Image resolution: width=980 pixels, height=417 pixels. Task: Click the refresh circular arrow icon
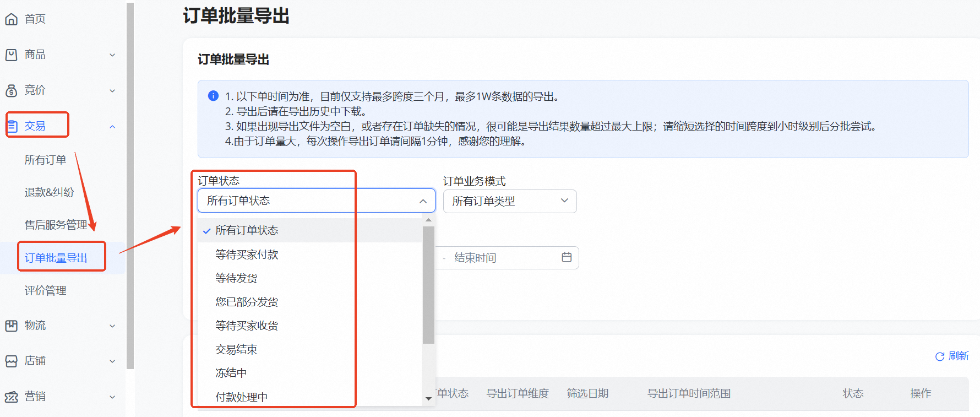(940, 356)
